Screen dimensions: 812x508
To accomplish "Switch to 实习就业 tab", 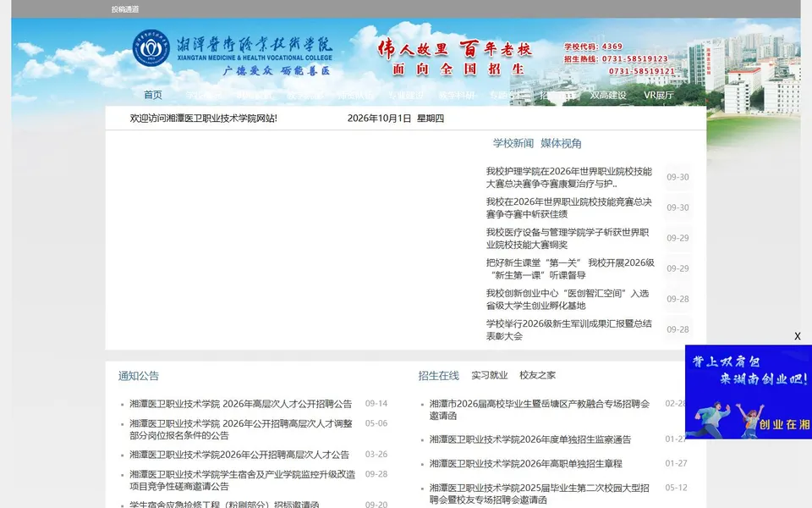I will [x=490, y=375].
